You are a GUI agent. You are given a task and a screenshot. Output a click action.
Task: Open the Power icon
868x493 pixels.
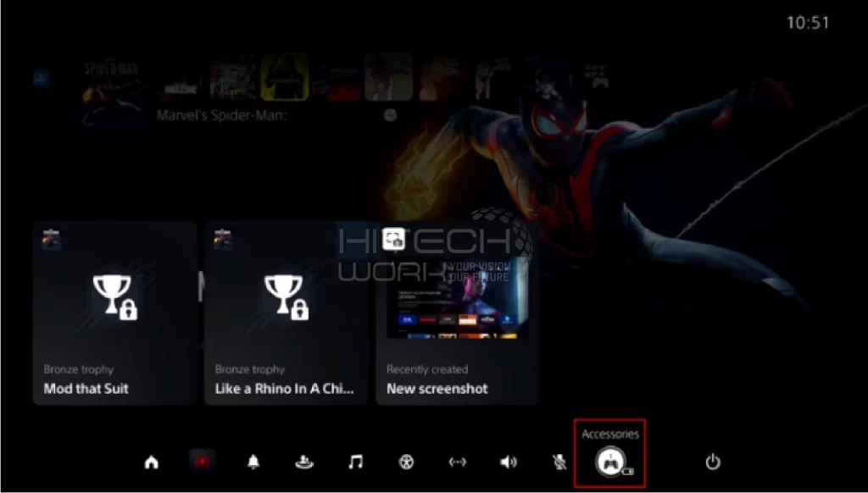pyautogui.click(x=712, y=462)
